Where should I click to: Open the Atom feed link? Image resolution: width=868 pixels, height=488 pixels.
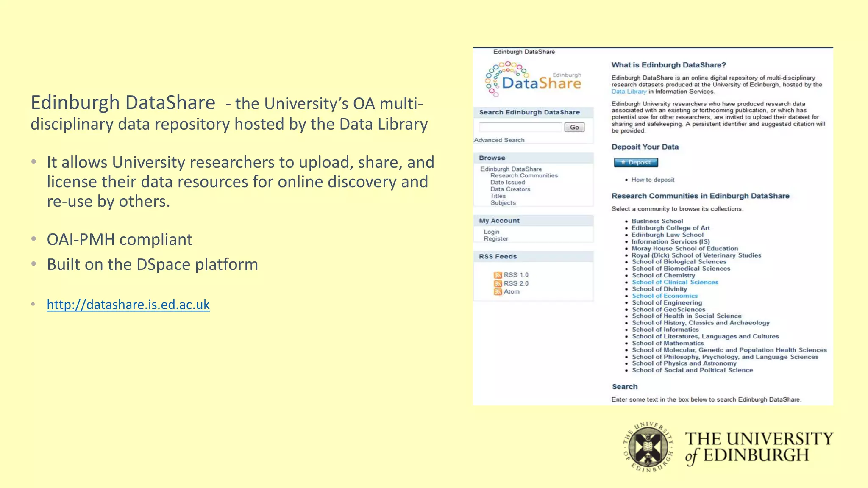512,291
